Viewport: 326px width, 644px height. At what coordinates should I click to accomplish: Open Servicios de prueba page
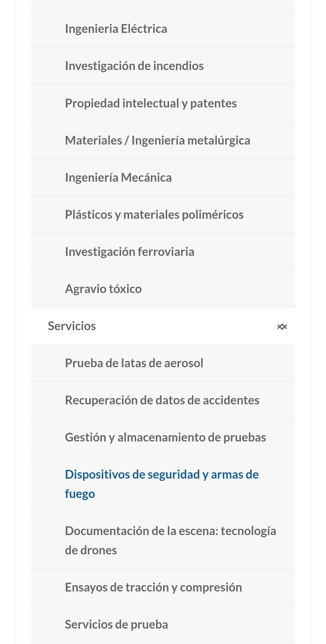point(116,624)
